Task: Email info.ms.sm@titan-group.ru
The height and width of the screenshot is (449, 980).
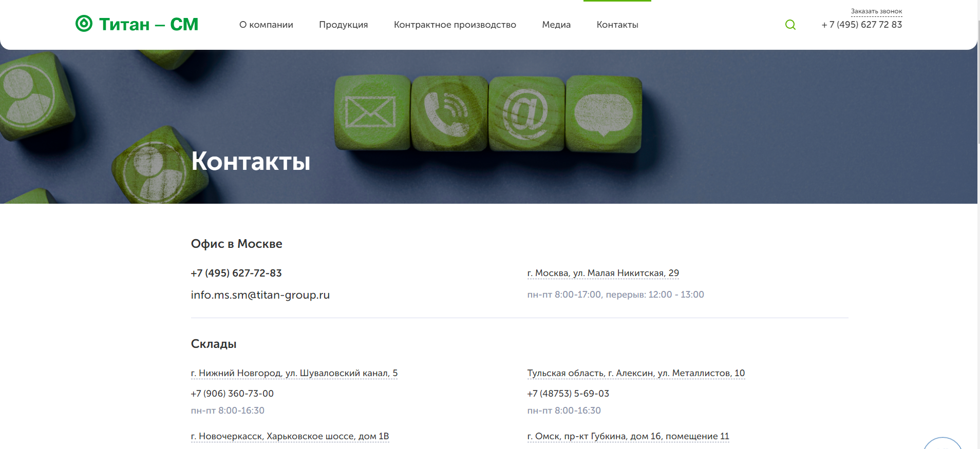Action: pyautogui.click(x=260, y=295)
